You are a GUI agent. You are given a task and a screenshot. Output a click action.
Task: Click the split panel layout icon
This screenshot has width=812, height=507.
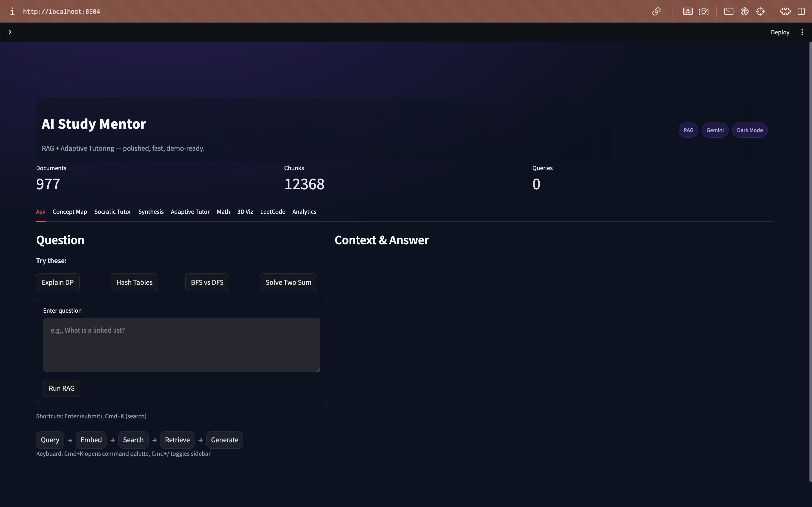click(801, 11)
